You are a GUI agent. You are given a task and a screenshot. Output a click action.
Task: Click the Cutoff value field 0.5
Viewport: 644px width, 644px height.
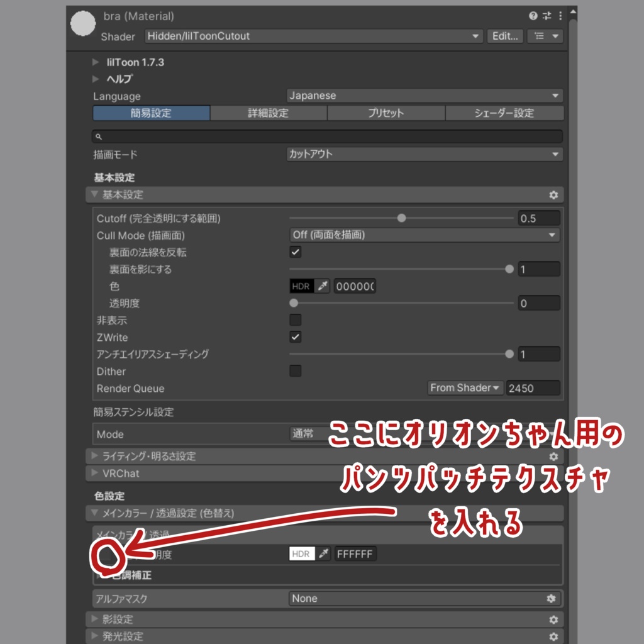pyautogui.click(x=539, y=218)
